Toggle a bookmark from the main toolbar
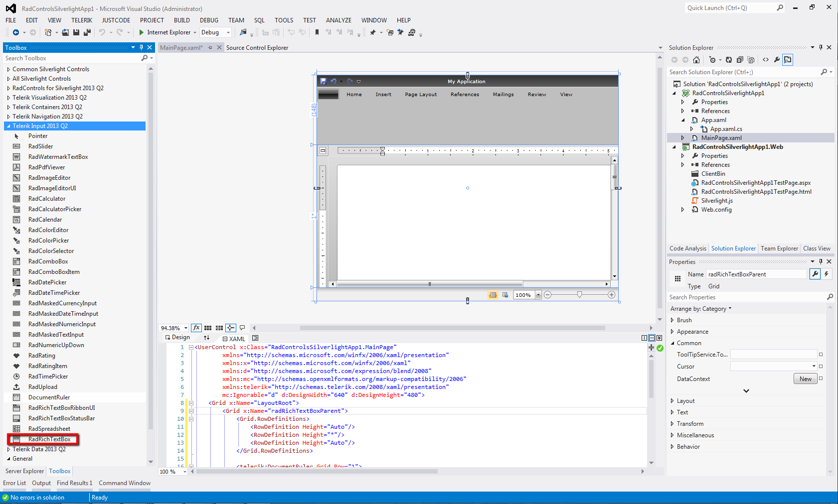838x504 pixels. click(317, 32)
